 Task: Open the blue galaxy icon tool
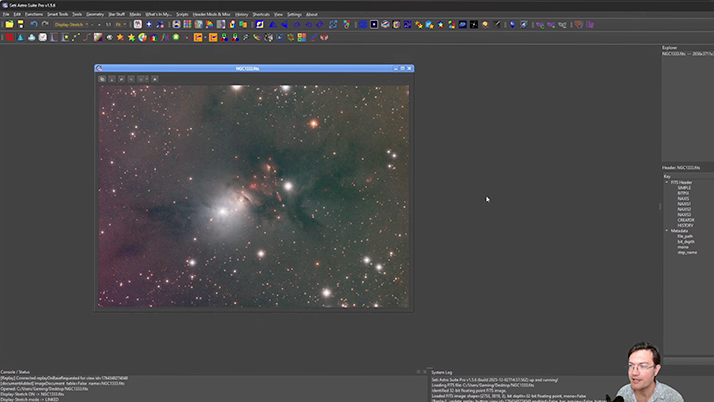click(463, 24)
